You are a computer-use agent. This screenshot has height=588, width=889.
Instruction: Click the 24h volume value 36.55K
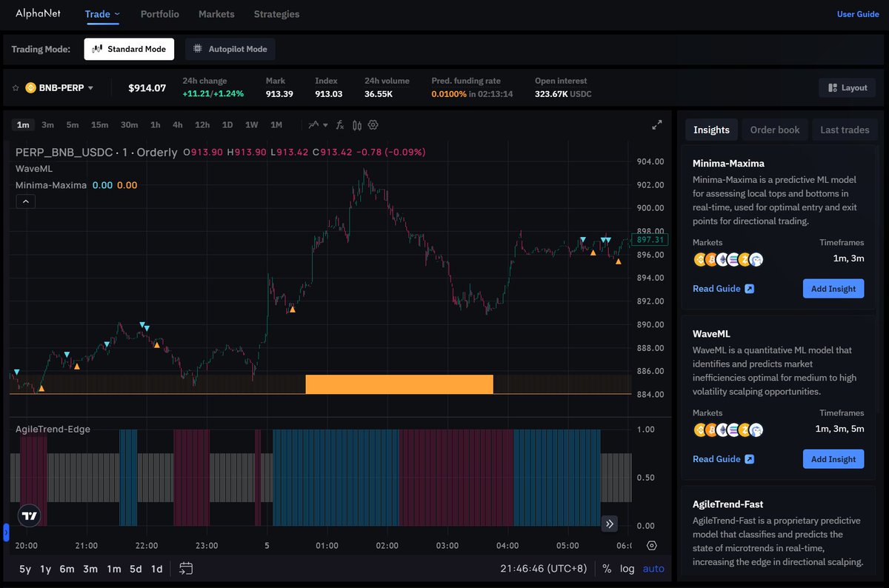point(379,94)
